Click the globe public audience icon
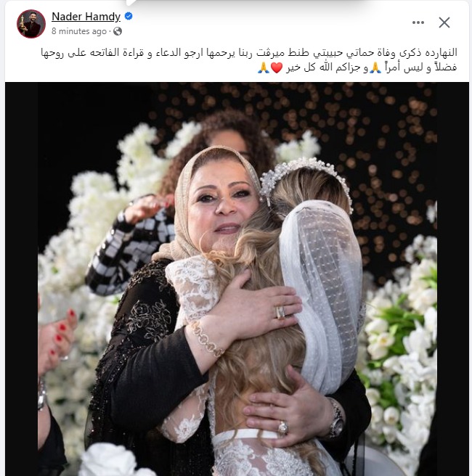 click(118, 31)
